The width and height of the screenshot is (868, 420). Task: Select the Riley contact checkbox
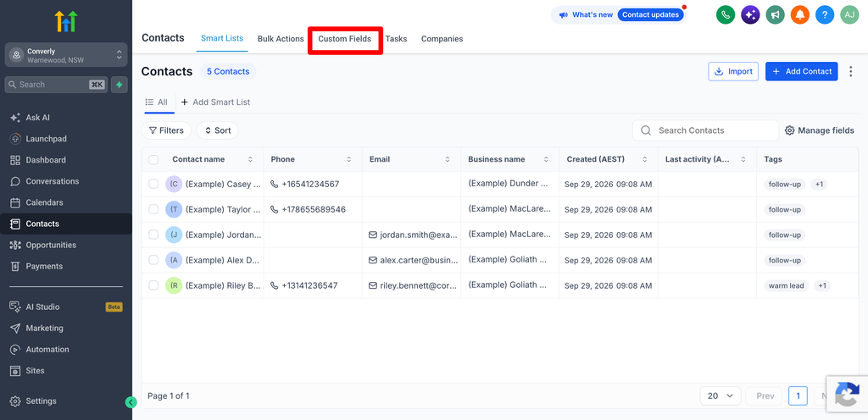[153, 285]
